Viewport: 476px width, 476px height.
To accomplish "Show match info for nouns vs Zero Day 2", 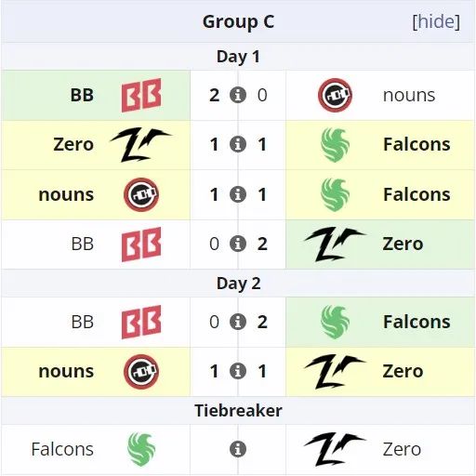I will [238, 371].
